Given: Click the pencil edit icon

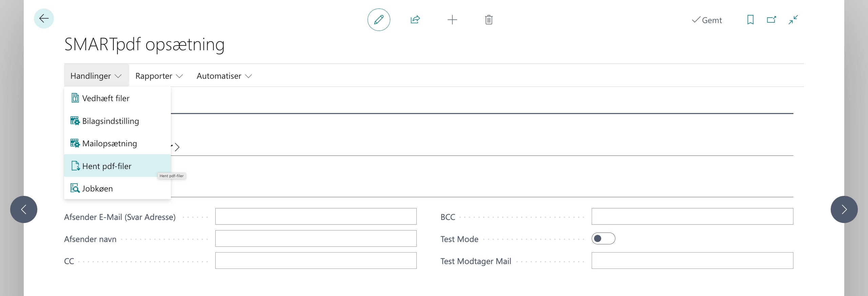Looking at the screenshot, I should 379,20.
